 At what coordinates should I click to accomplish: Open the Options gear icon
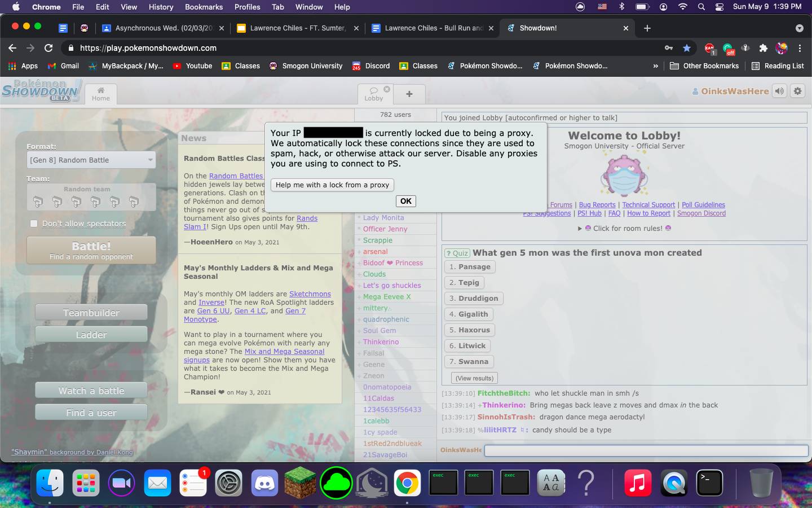tap(797, 91)
